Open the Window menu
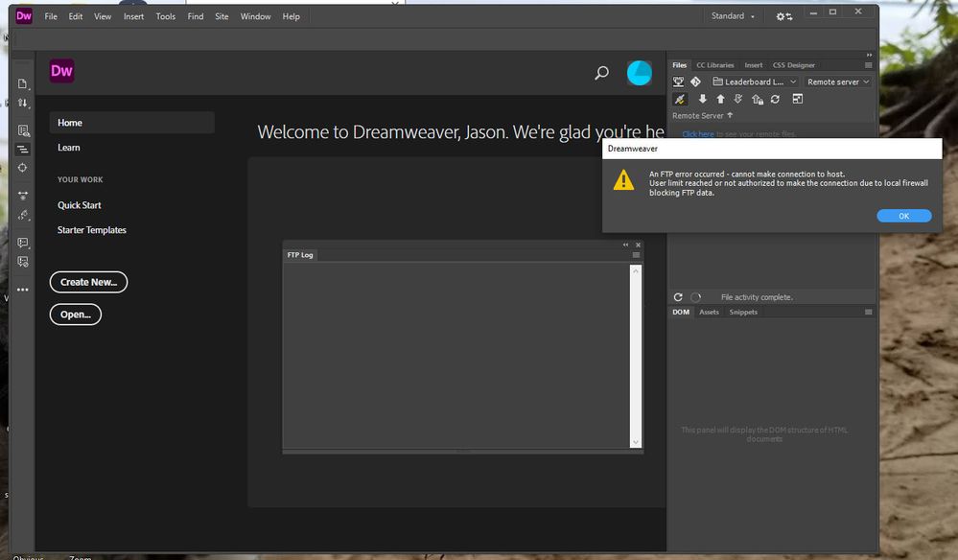 (x=255, y=16)
